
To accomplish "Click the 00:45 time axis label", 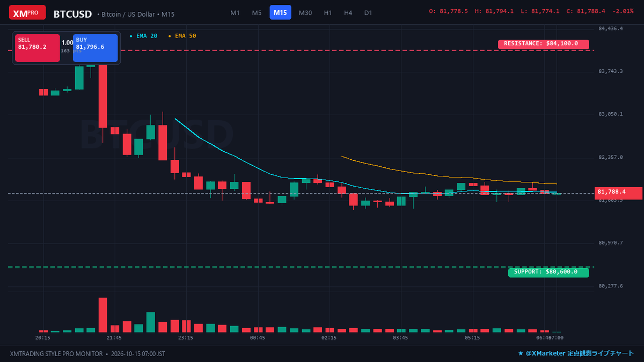I will pos(258,338).
